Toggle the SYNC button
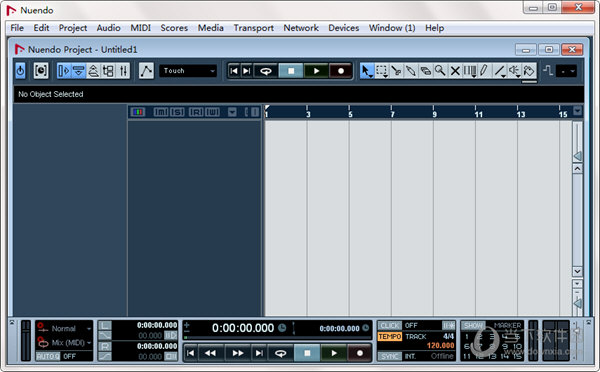Screen dimensions: 600x372 tap(390, 356)
